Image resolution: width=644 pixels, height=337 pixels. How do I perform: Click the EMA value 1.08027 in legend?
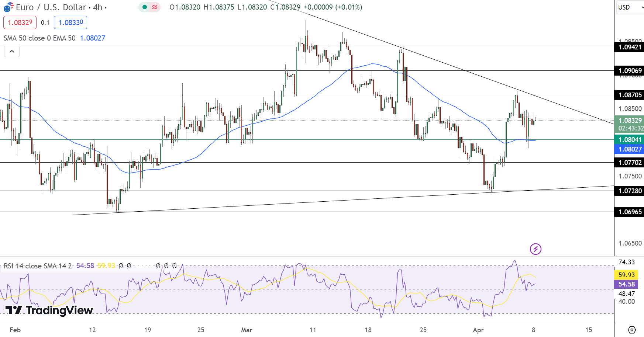[x=93, y=38]
